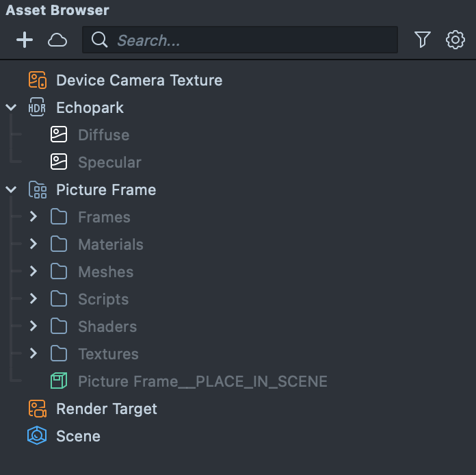This screenshot has width=476, height=475.
Task: Click the Scene asset icon
Action: (37, 436)
